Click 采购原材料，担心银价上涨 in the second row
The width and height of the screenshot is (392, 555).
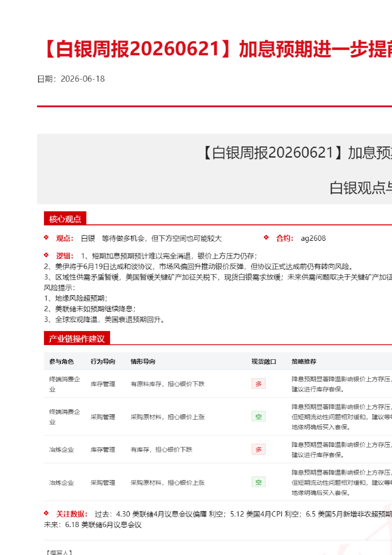(x=168, y=417)
